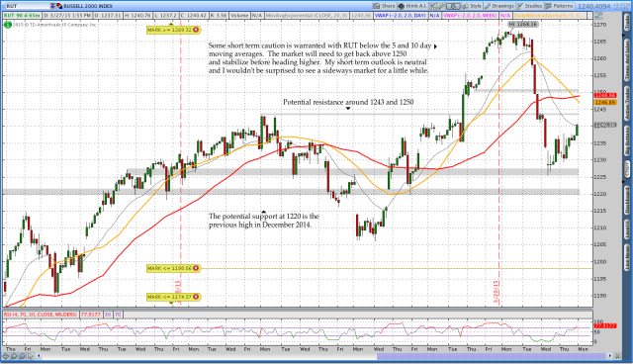Open the Active Trader side tab

coord(627,103)
